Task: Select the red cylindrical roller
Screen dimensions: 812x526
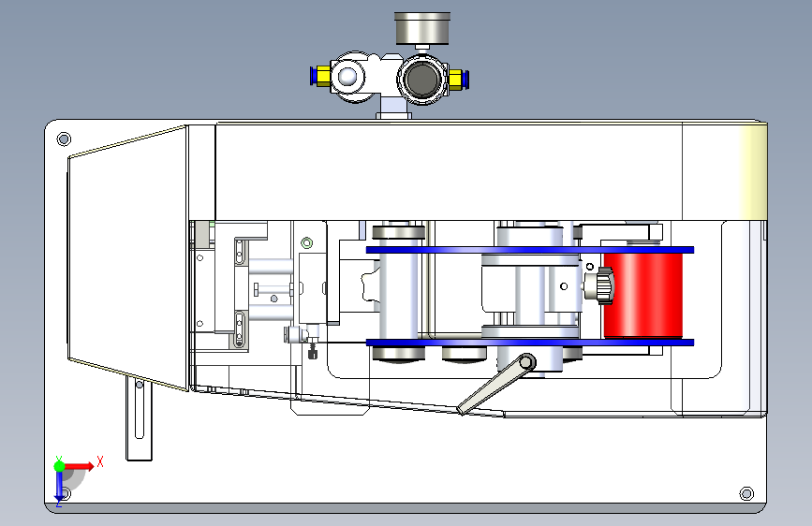Action: pyautogui.click(x=642, y=296)
